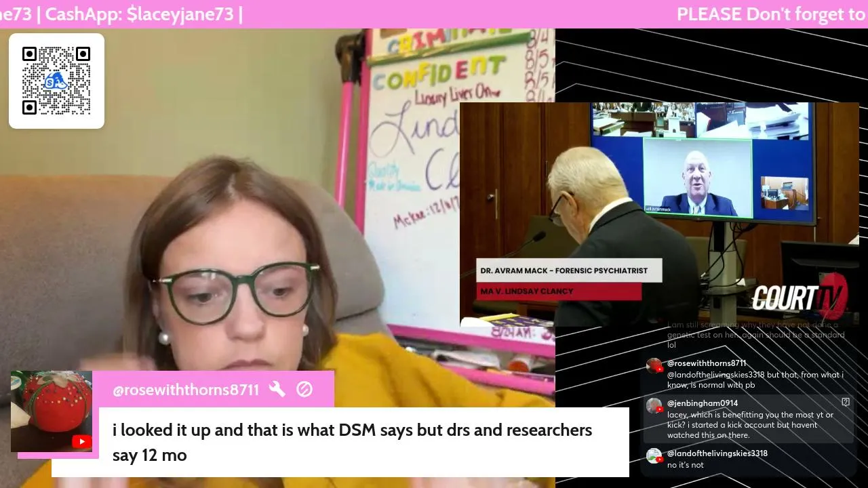Click the reply "but that, from what i know, is normal with pb"
Screen dimensions: 868x488
click(x=755, y=380)
